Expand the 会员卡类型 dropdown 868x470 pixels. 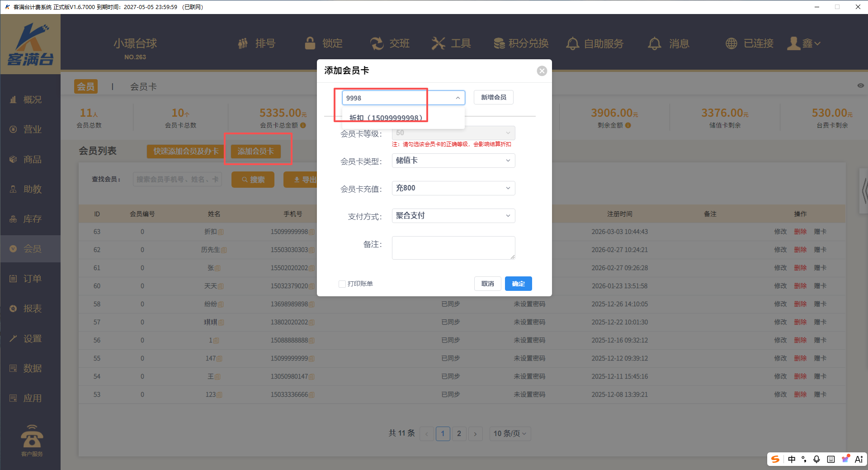[x=453, y=161]
